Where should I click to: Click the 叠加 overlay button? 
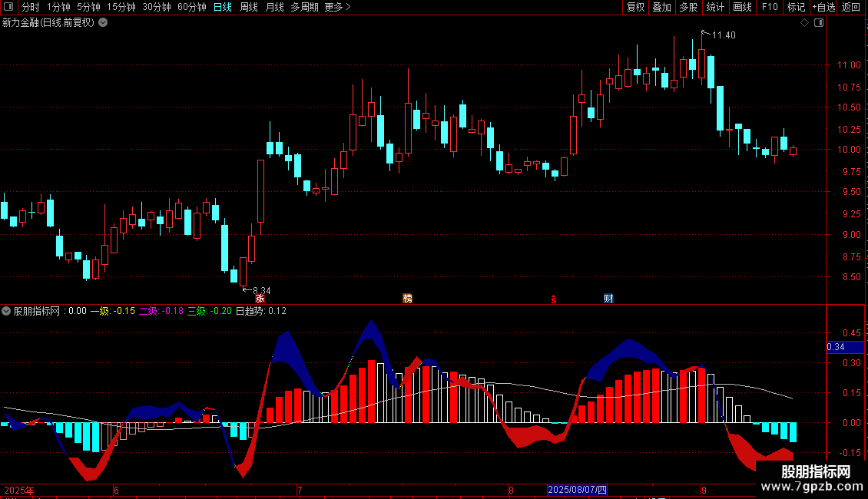pyautogui.click(x=661, y=7)
